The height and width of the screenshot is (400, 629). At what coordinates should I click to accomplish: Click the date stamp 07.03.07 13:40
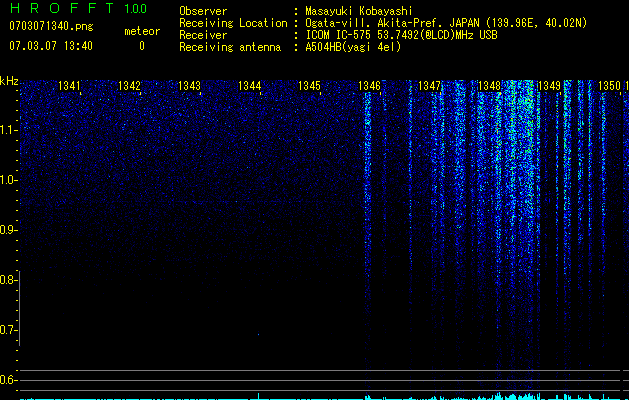[x=51, y=46]
